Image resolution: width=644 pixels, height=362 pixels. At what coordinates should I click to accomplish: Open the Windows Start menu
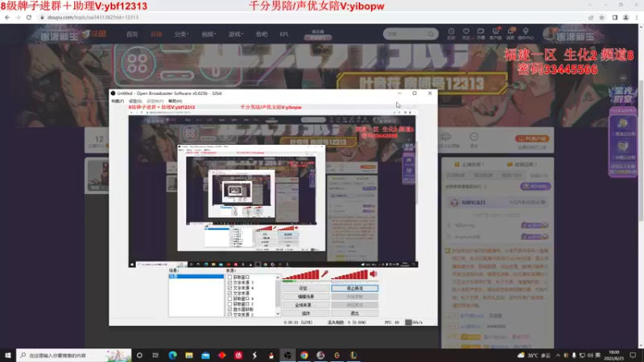coord(7,355)
